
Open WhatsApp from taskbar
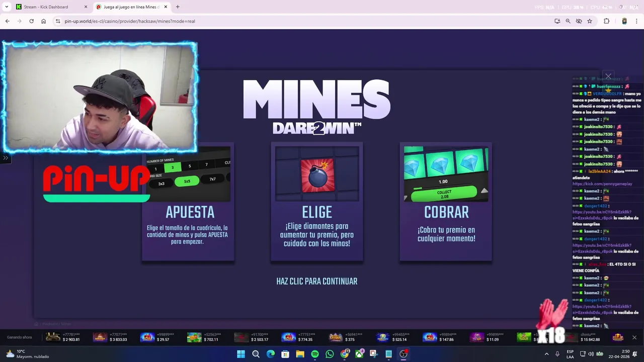pyautogui.click(x=330, y=354)
